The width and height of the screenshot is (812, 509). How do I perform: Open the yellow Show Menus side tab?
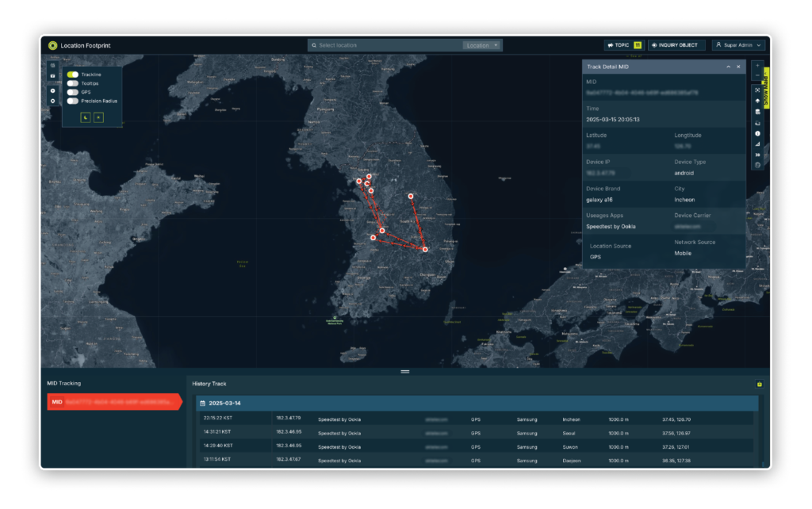click(766, 86)
